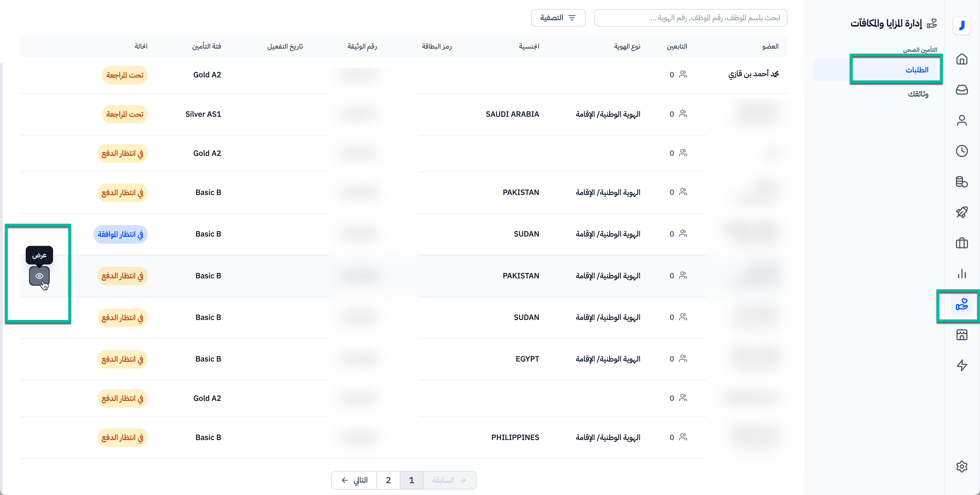This screenshot has width=980, height=495.
Task: Click the employee search input field
Action: coord(690,18)
